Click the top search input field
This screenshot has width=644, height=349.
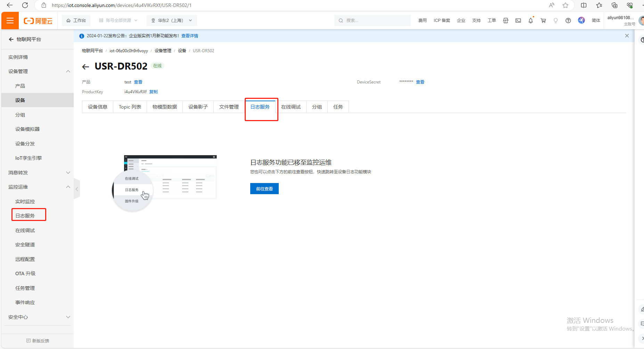click(x=374, y=21)
